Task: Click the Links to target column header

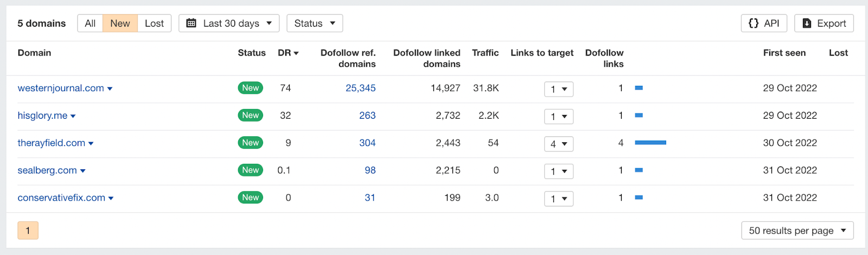Action: (542, 53)
